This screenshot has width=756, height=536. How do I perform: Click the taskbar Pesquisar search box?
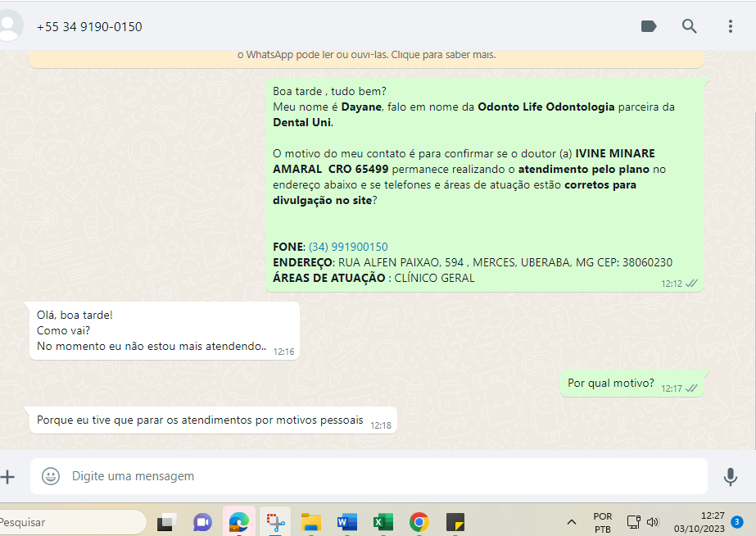[72, 522]
